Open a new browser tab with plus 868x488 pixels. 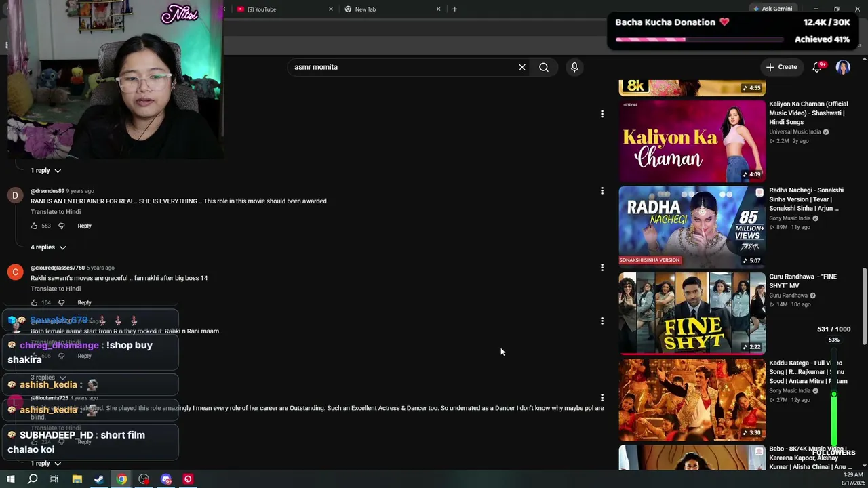[454, 9]
